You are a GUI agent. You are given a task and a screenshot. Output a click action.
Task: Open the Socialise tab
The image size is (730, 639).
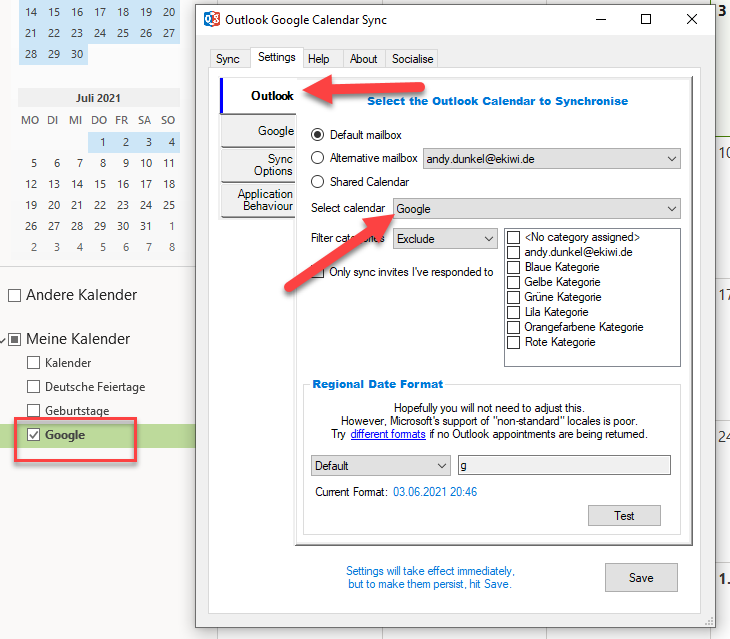[x=412, y=59]
